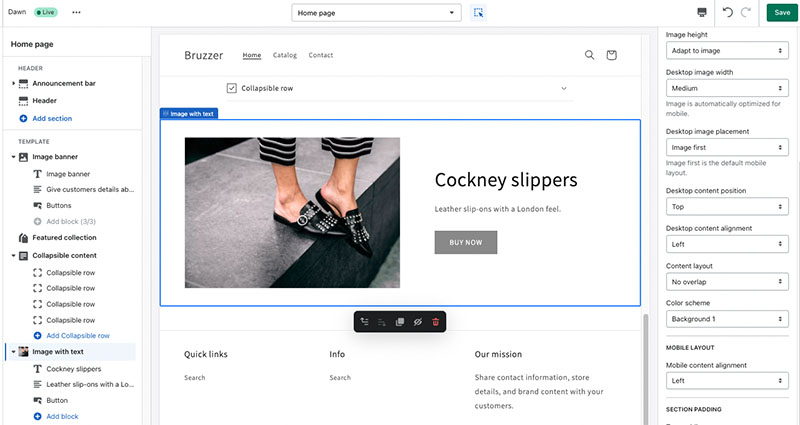
Task: Open the Desktop image width dropdown
Action: coord(727,88)
